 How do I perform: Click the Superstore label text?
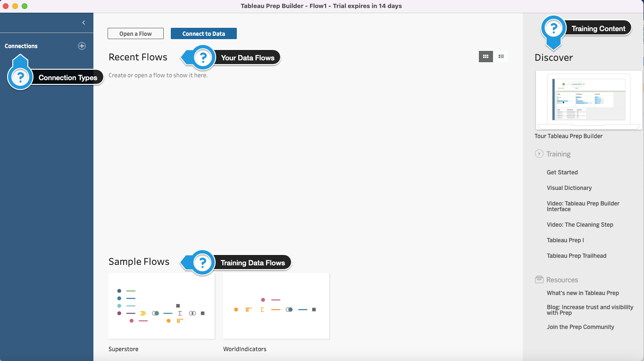point(124,349)
